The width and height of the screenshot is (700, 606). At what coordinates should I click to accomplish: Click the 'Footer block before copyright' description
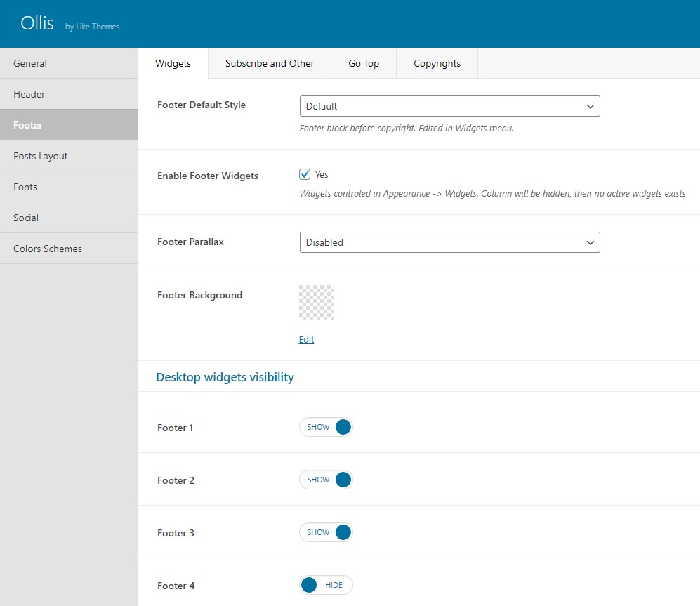407,129
